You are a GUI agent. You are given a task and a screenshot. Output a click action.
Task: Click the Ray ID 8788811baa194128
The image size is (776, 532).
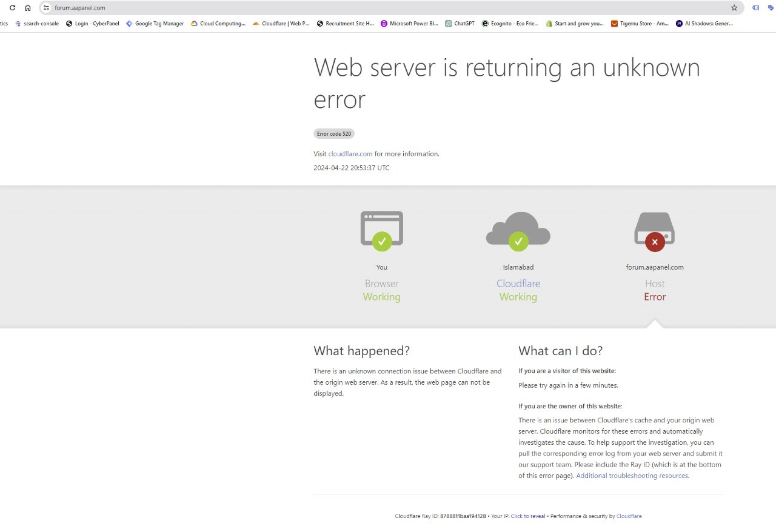pyautogui.click(x=463, y=516)
